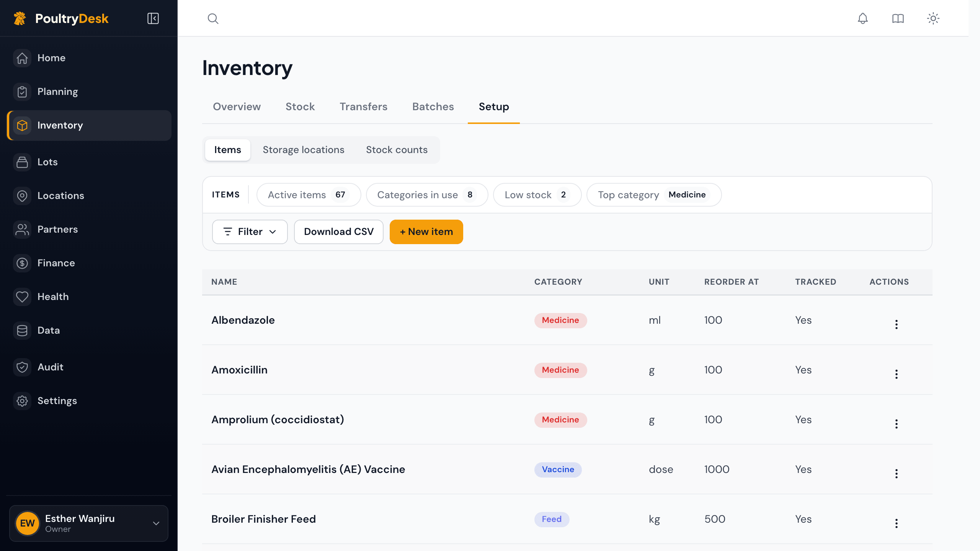Viewport: 980px width, 551px height.
Task: Collapse the sidebar panel icon
Action: click(153, 18)
